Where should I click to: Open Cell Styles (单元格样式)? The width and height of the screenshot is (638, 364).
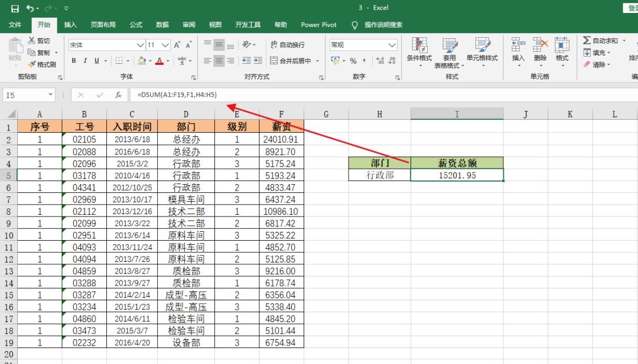pos(482,52)
